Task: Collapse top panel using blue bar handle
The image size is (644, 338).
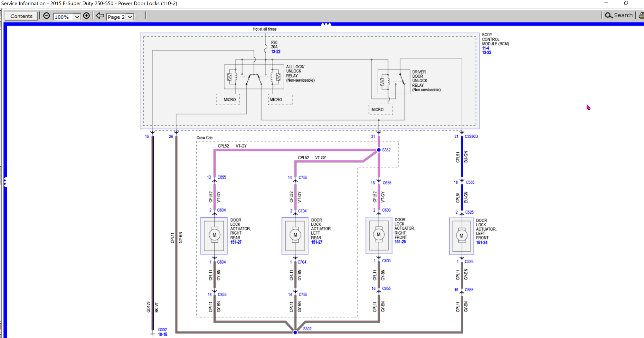Action: pos(326,24)
